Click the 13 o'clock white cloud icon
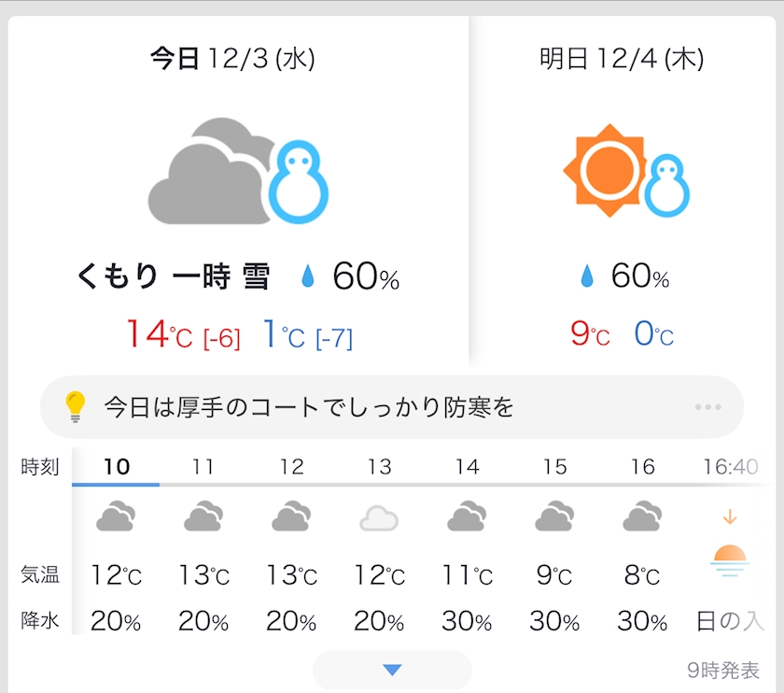 379,516
